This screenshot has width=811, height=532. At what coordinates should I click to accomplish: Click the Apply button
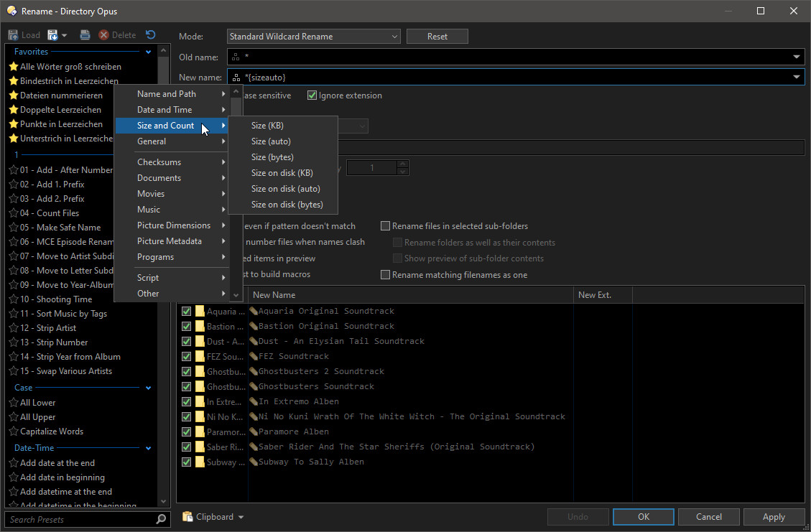(x=774, y=516)
